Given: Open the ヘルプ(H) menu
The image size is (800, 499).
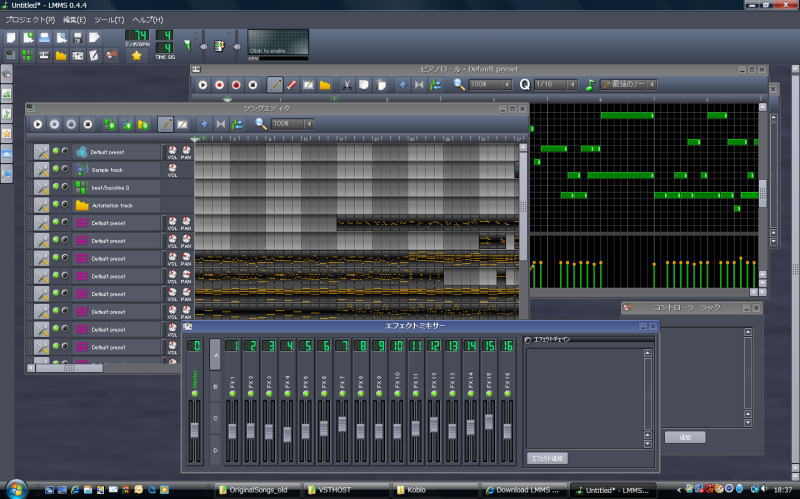Looking at the screenshot, I should point(148,20).
